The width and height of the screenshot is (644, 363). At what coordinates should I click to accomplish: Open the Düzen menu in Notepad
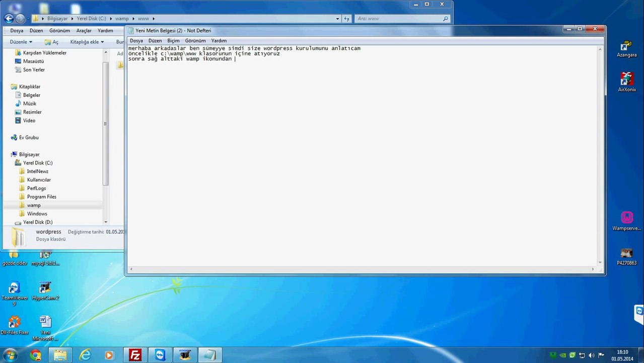coord(155,40)
